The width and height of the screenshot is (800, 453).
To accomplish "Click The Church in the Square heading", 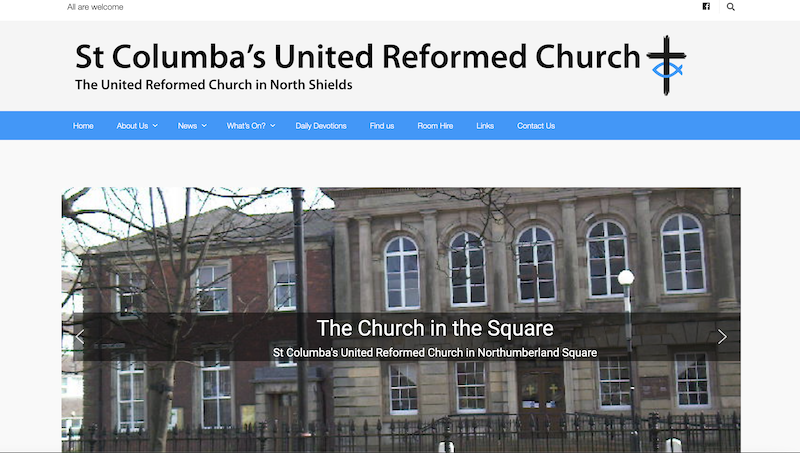I will (x=435, y=328).
